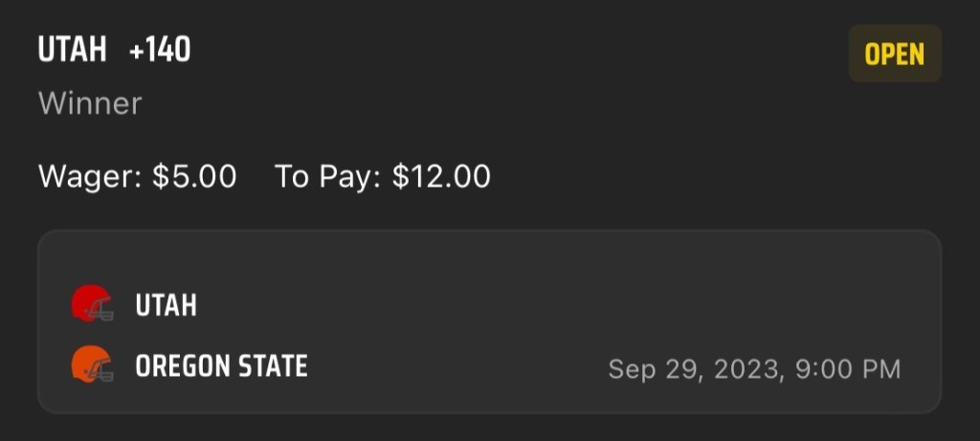The image size is (980, 441).
Task: Click the red Utah helmet icon
Action: [x=92, y=305]
